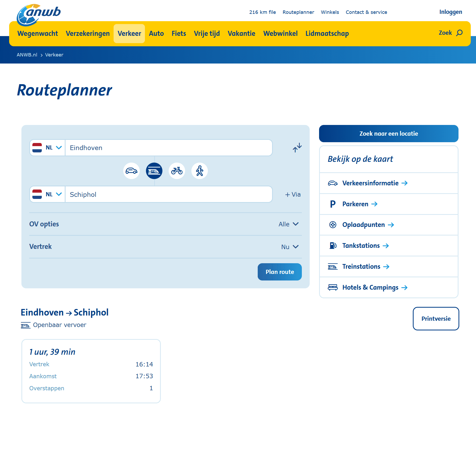Click train icon beside Openbaar vervoer

coord(26,325)
